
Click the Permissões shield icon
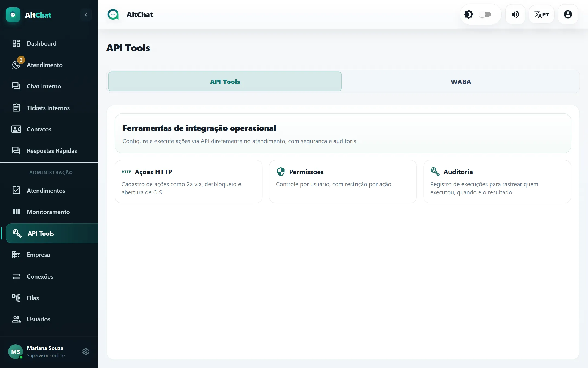281,172
